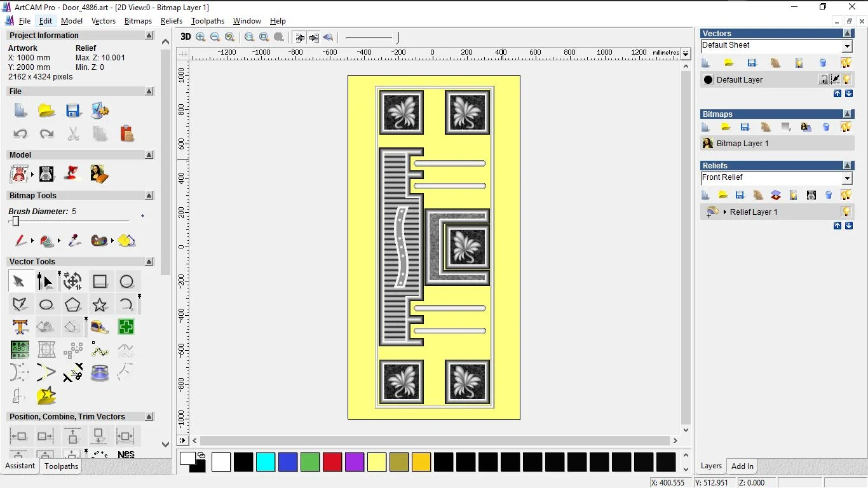Viewport: 868px width, 488px height.
Task: Expand the Relief Layer 1 arrow
Action: pyautogui.click(x=725, y=212)
